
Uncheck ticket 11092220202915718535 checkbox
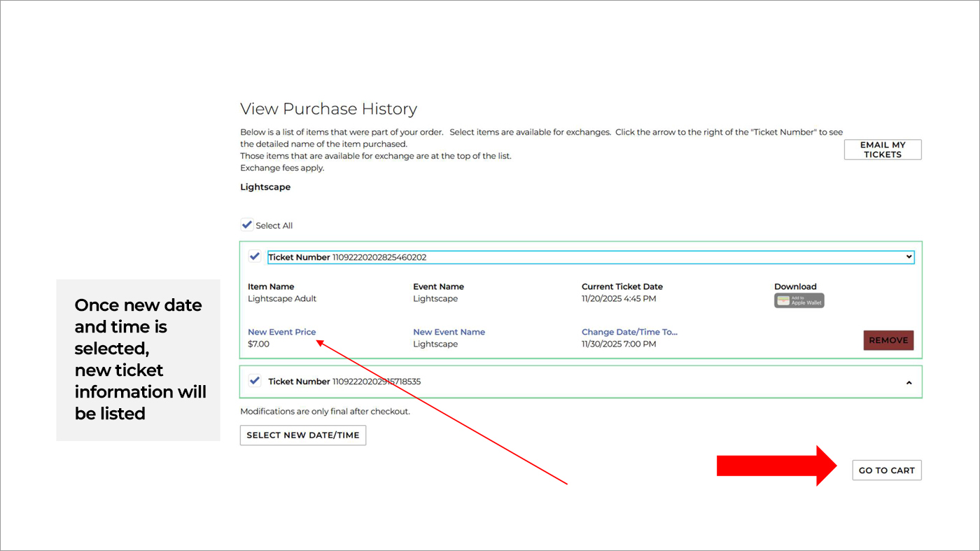click(255, 381)
